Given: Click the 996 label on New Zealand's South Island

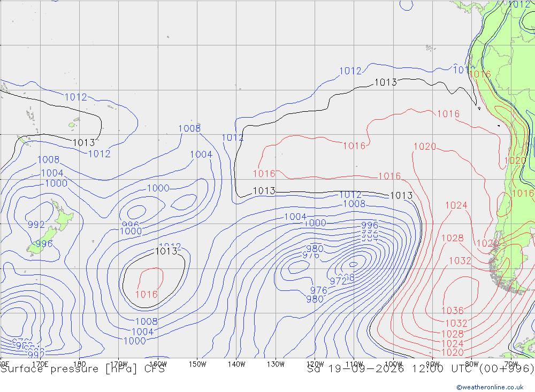Looking at the screenshot, I should (44, 243).
